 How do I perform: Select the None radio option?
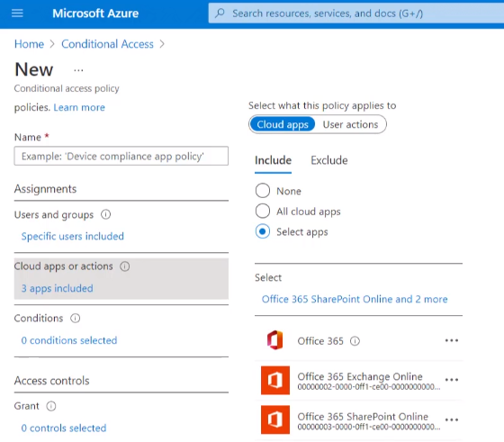263,190
